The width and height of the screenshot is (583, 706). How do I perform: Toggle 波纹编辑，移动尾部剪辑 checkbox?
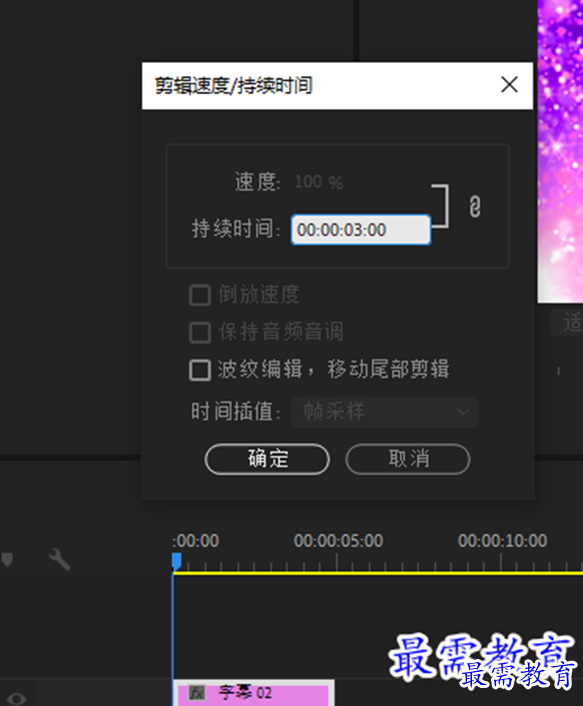click(200, 370)
